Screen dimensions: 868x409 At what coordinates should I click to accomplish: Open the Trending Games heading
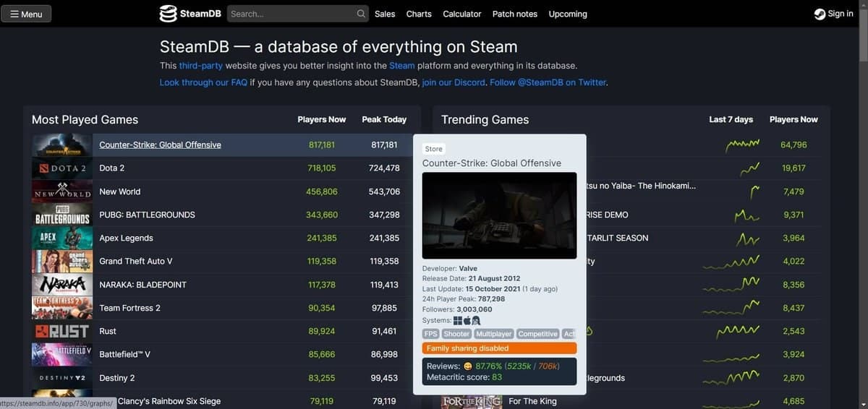(485, 120)
